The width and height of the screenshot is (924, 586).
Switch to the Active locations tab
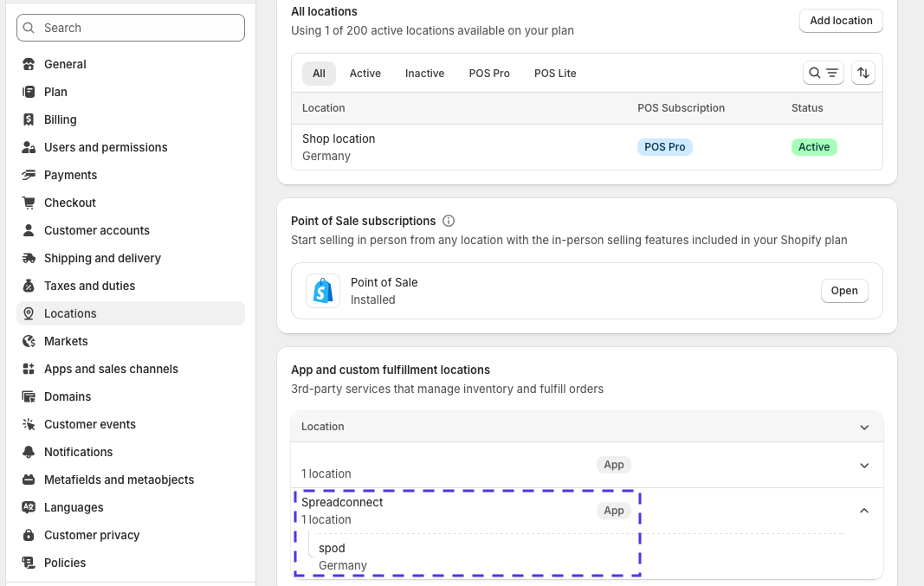click(x=365, y=73)
